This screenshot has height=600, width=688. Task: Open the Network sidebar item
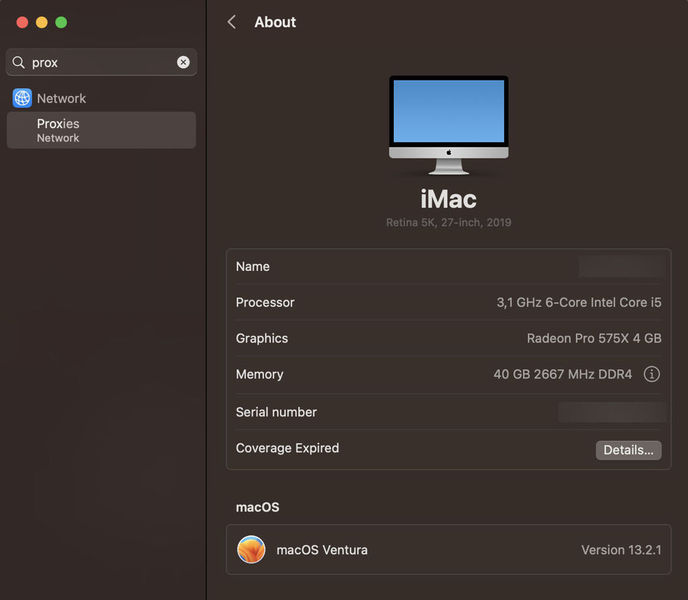(x=61, y=98)
